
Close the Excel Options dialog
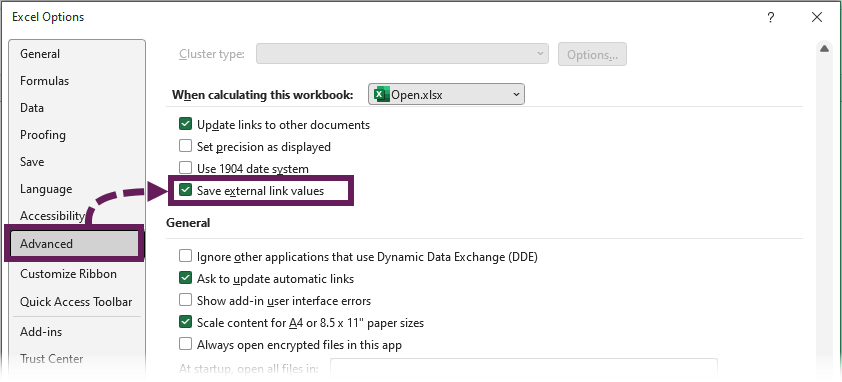[817, 17]
